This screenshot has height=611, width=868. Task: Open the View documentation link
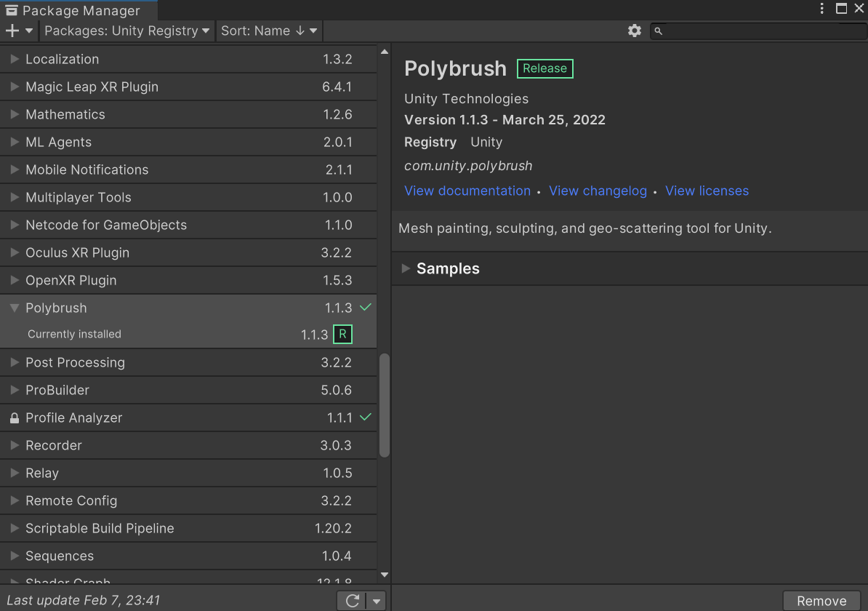[467, 191]
